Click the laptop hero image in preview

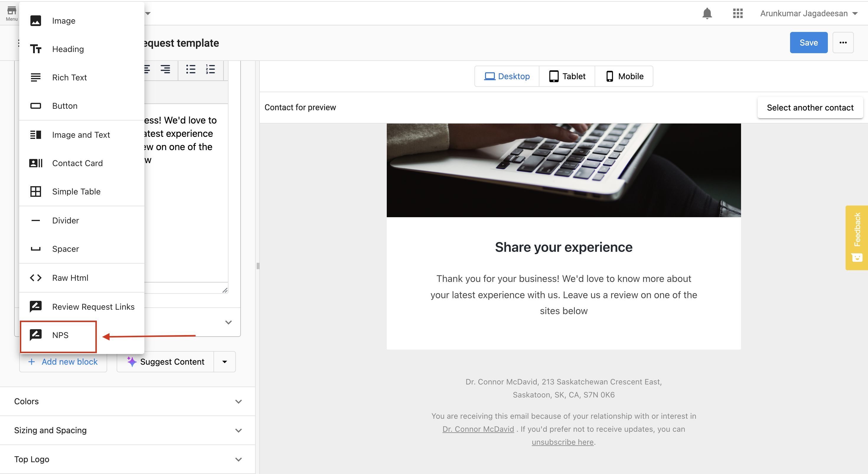click(x=563, y=171)
